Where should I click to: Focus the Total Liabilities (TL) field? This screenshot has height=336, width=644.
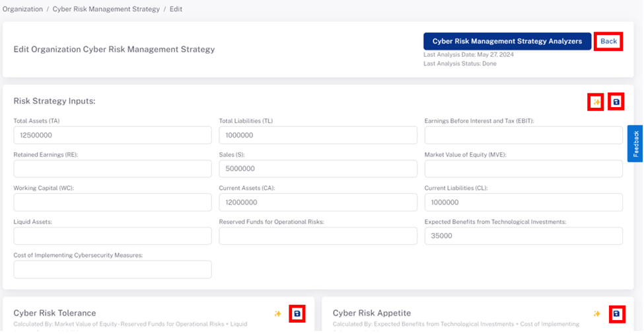tap(318, 136)
